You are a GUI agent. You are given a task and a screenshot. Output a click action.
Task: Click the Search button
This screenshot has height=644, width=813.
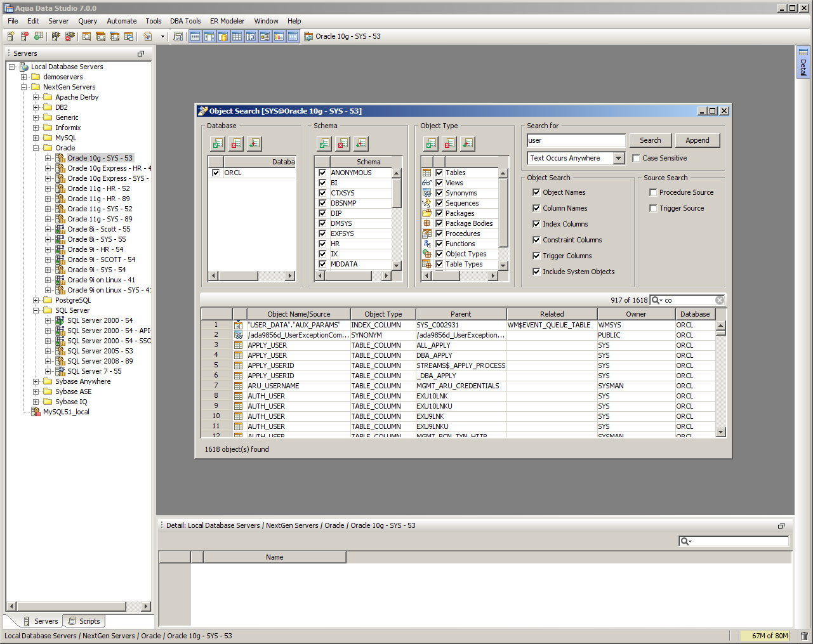click(x=650, y=140)
